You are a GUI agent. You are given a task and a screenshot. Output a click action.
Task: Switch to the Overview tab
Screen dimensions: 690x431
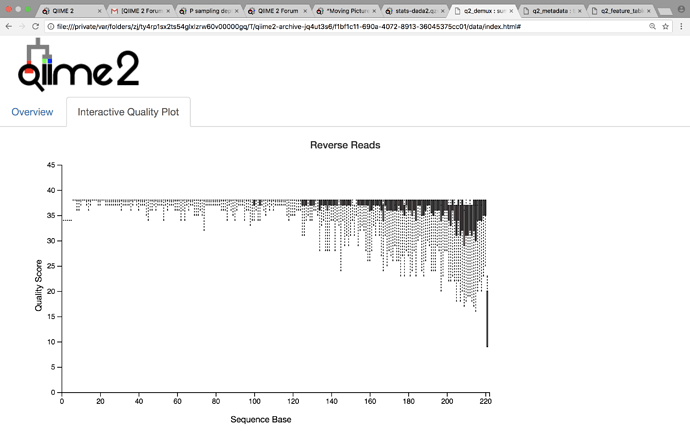[32, 112]
